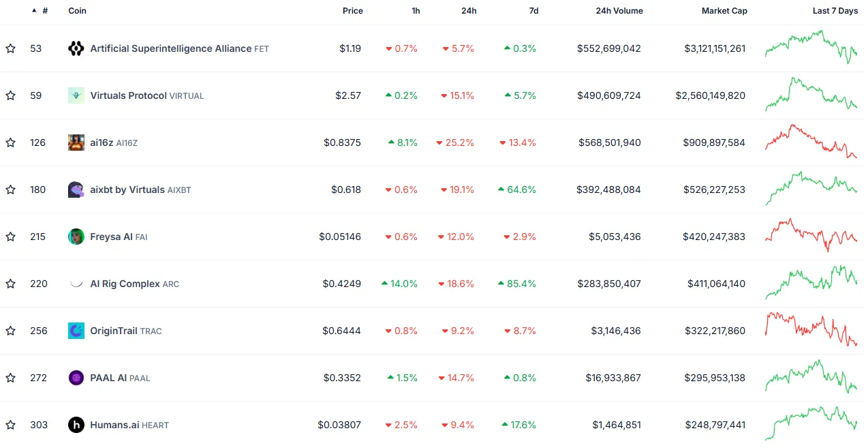This screenshot has width=868, height=448.
Task: View aixbt 7-day sparkline chart
Action: click(811, 188)
